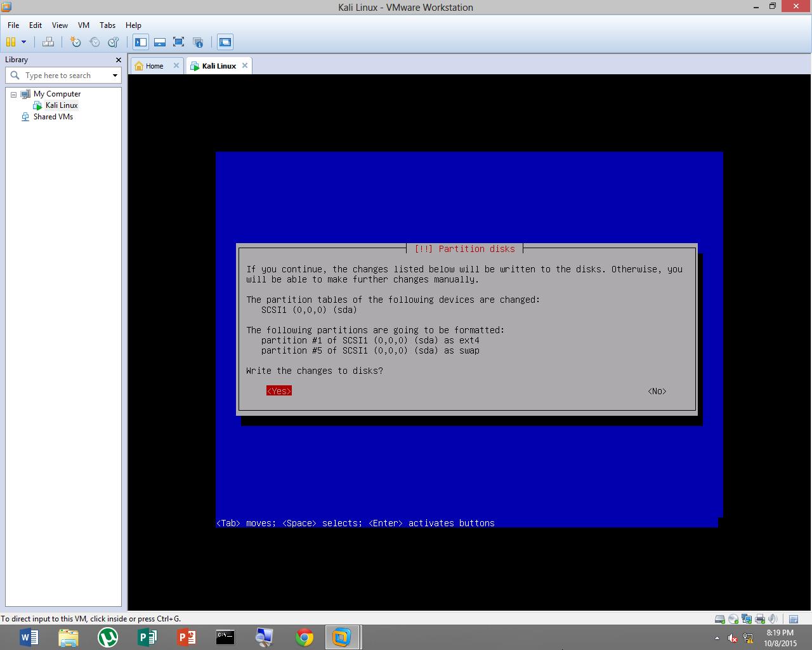Toggle the thumbnail bar view button
The image size is (812, 650).
click(x=160, y=42)
